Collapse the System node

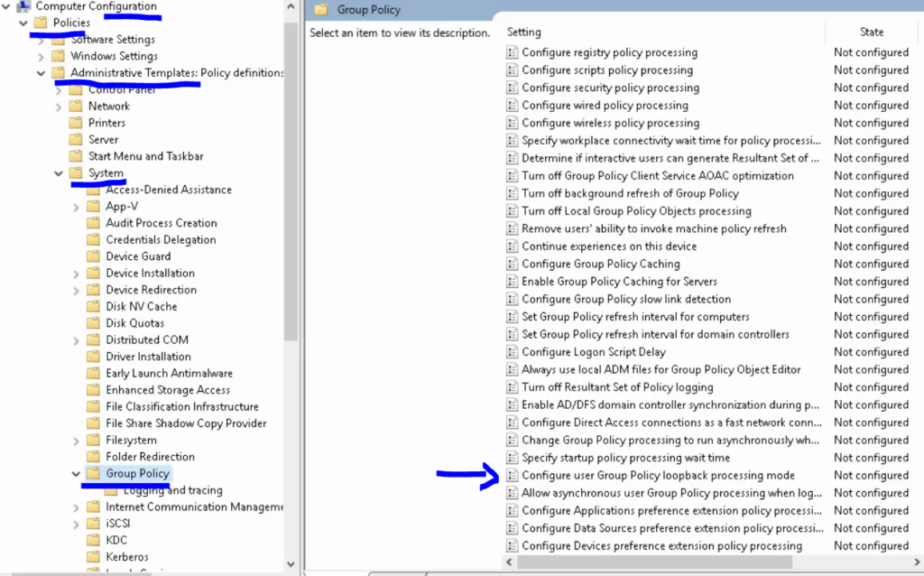[x=59, y=173]
